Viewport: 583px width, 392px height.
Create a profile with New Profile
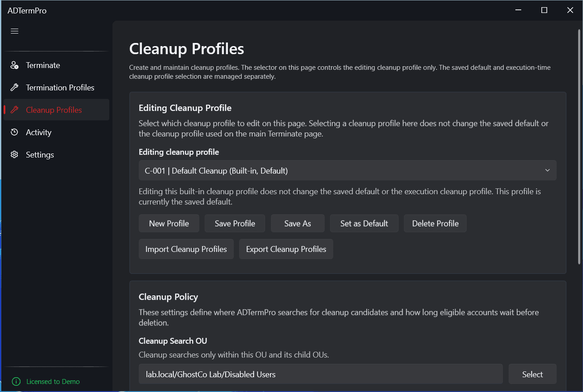pyautogui.click(x=169, y=223)
